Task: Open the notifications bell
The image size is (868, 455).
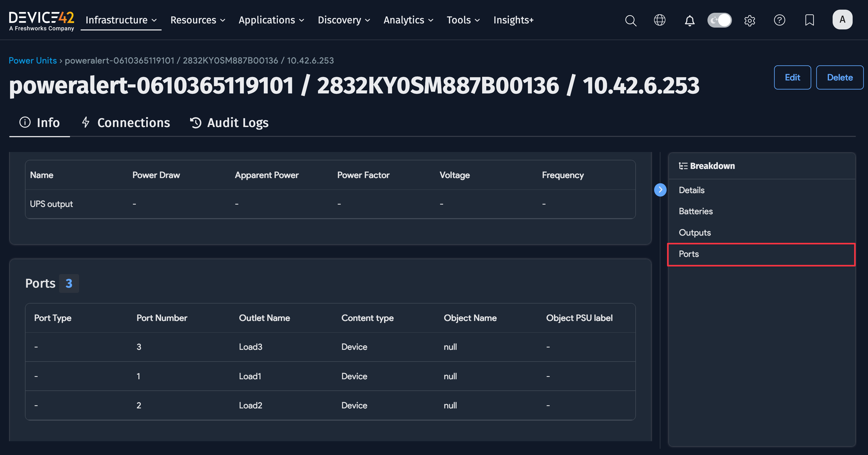Action: [690, 21]
